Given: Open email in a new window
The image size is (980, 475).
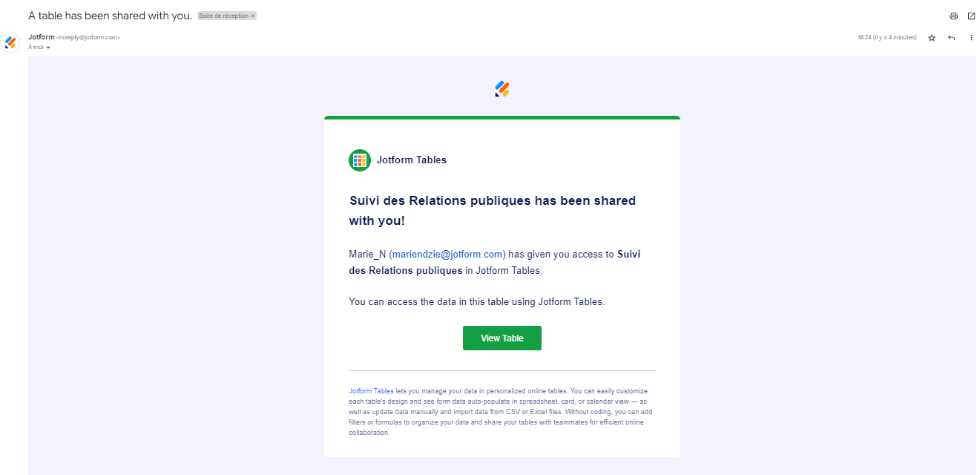Looking at the screenshot, I should click(971, 16).
